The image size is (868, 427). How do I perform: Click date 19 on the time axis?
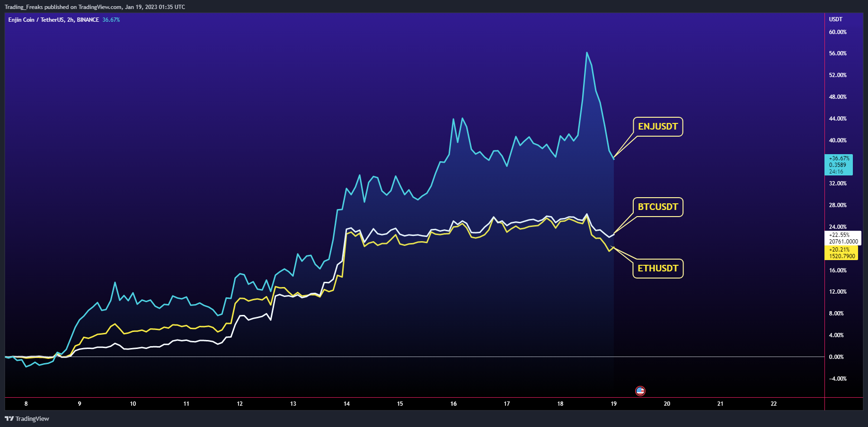click(x=614, y=404)
